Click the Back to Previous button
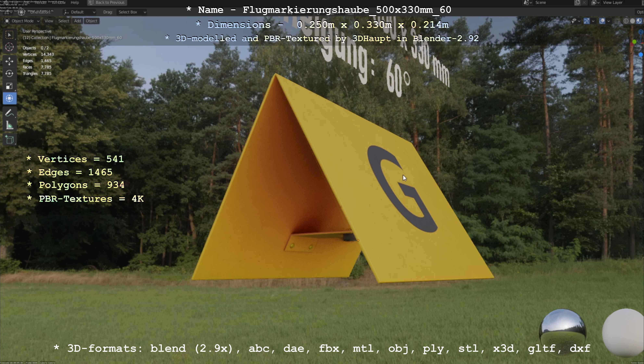The image size is (644, 364). tap(107, 2)
